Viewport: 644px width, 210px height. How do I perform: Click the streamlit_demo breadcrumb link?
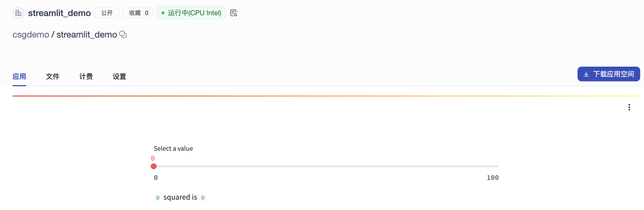(87, 35)
